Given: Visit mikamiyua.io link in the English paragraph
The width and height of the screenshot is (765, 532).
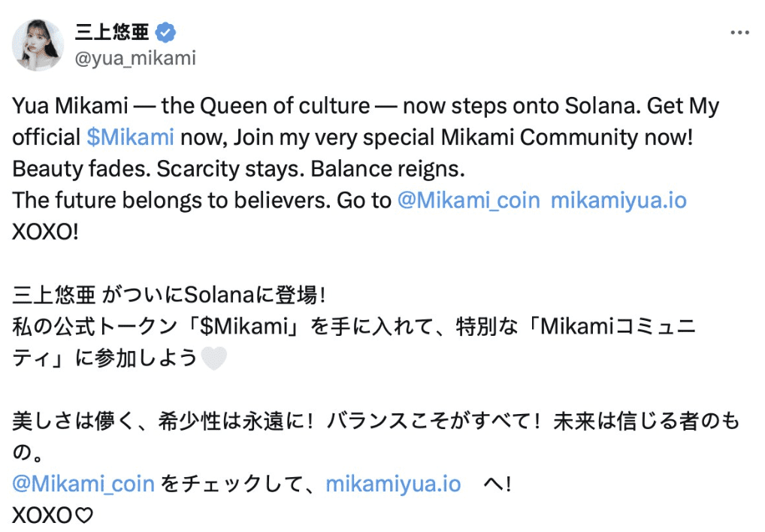Looking at the screenshot, I should tap(618, 201).
